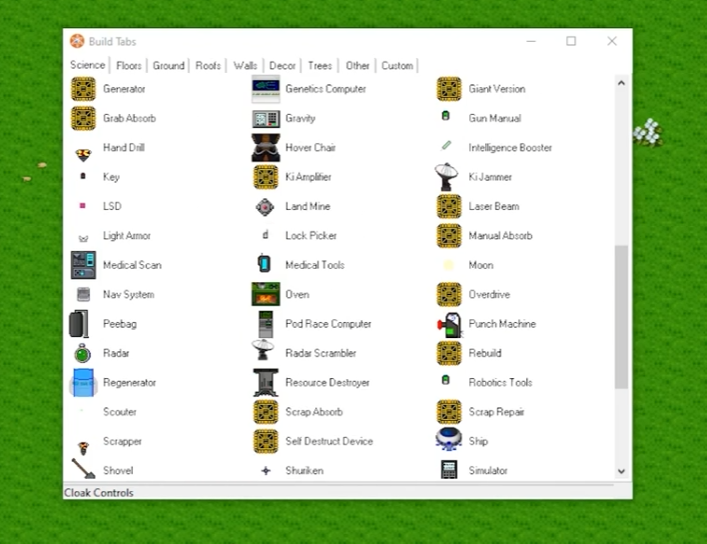
Task: Click the Resource Destroyer icon
Action: 266,383
